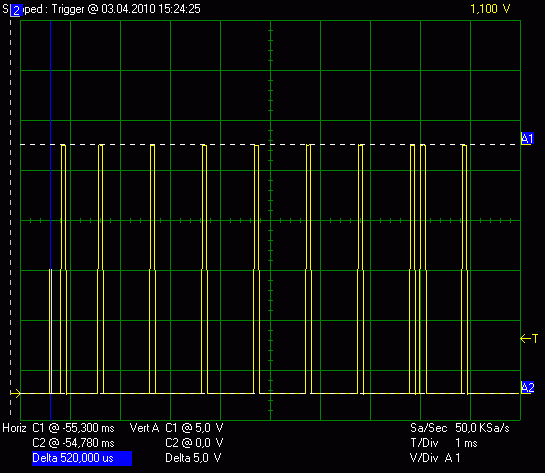Select the dashed white upper voltage cursor
The height and width of the screenshot is (473, 545).
pos(270,144)
